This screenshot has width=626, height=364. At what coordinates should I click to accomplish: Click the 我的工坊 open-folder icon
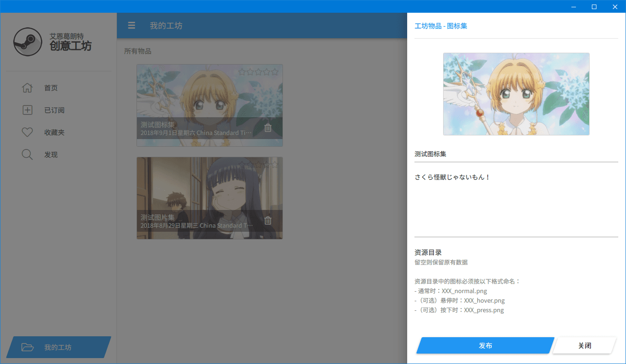28,347
